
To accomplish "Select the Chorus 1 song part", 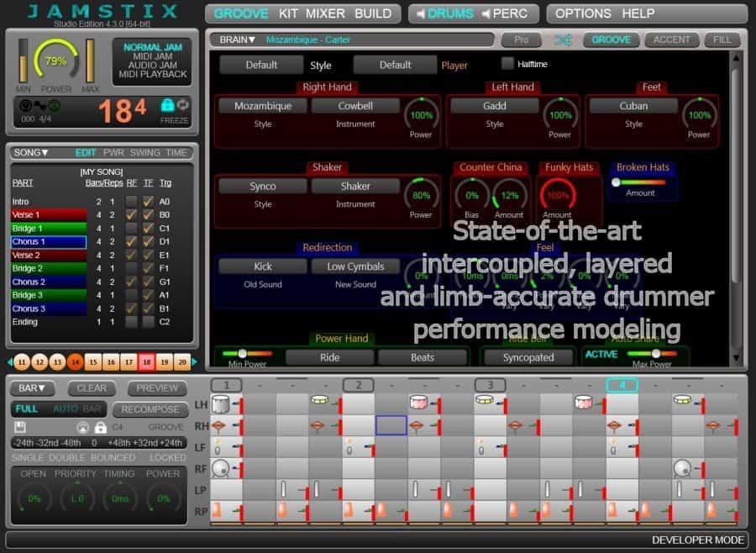I will coord(49,241).
